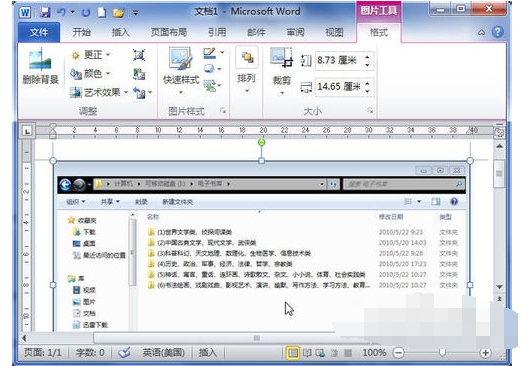Click the green rotation handle of picture

[261, 142]
